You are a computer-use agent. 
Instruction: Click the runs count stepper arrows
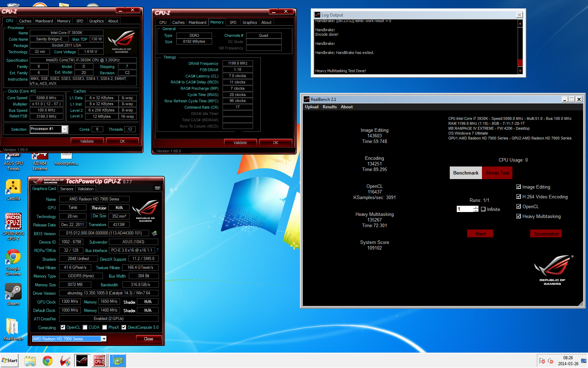coord(476,209)
